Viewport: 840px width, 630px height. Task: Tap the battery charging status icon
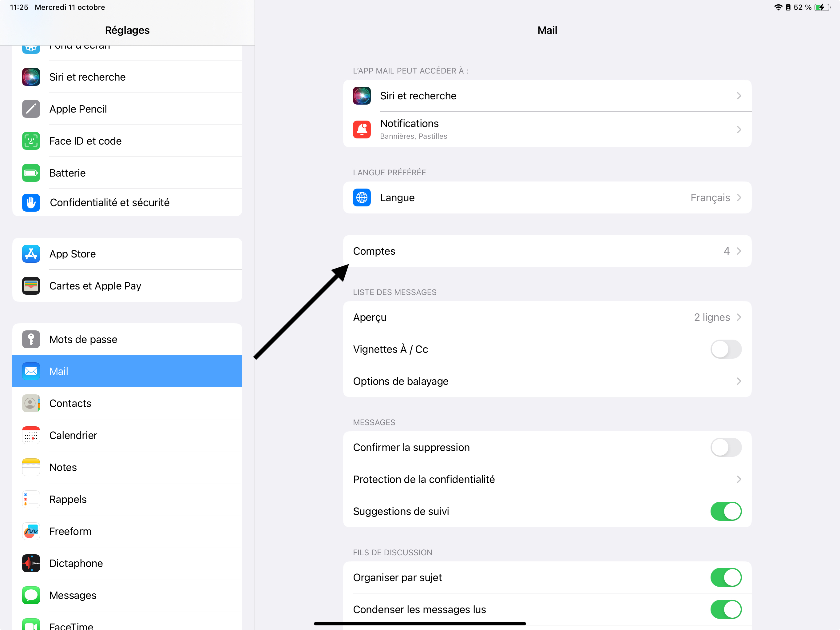(822, 7)
